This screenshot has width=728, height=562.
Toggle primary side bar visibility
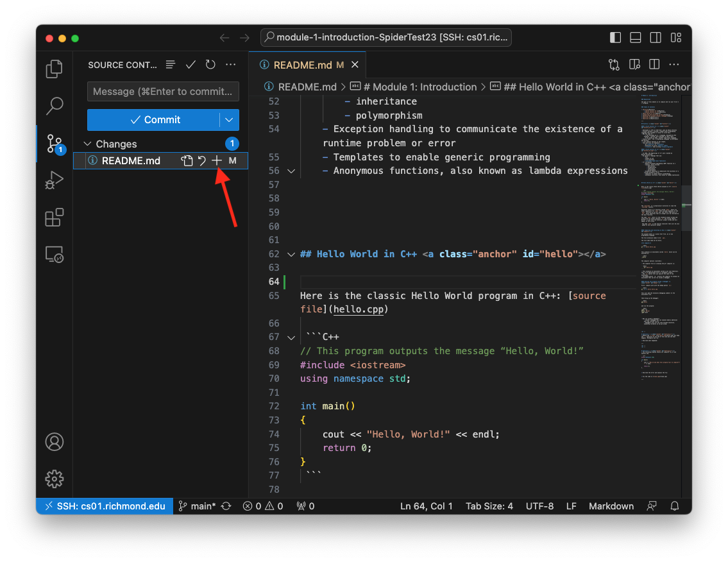click(615, 38)
